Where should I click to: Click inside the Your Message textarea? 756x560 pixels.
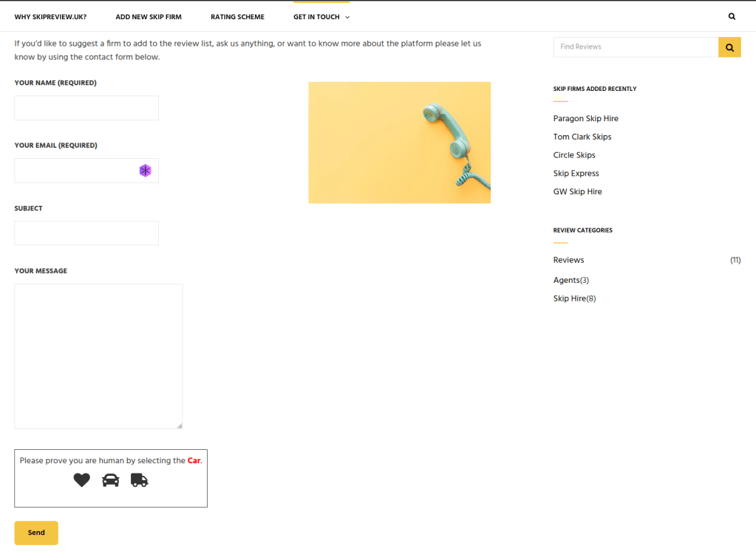(98, 356)
